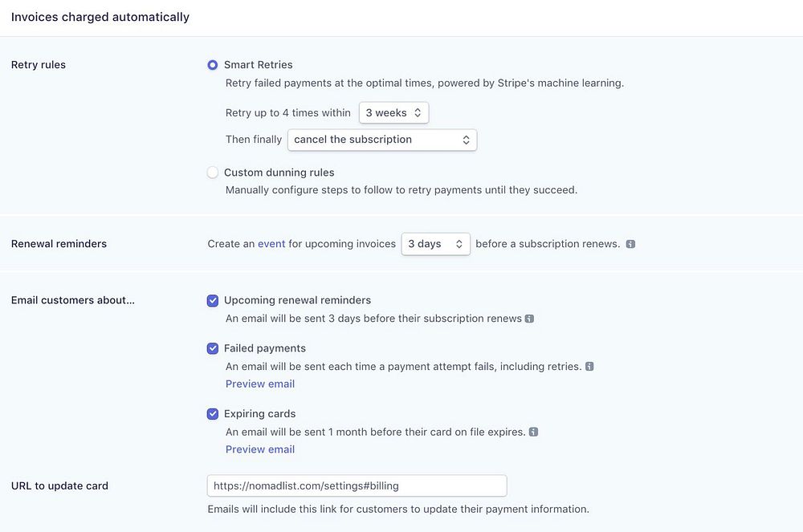Viewport: 803px width, 532px height.
Task: Select the Smart Retries radio button
Action: (213, 65)
